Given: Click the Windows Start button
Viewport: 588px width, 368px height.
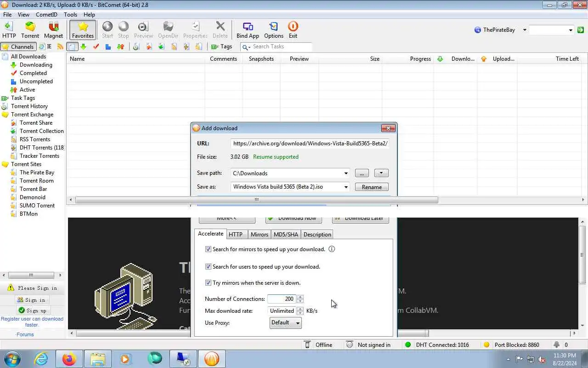Looking at the screenshot, I should pos(12,359).
